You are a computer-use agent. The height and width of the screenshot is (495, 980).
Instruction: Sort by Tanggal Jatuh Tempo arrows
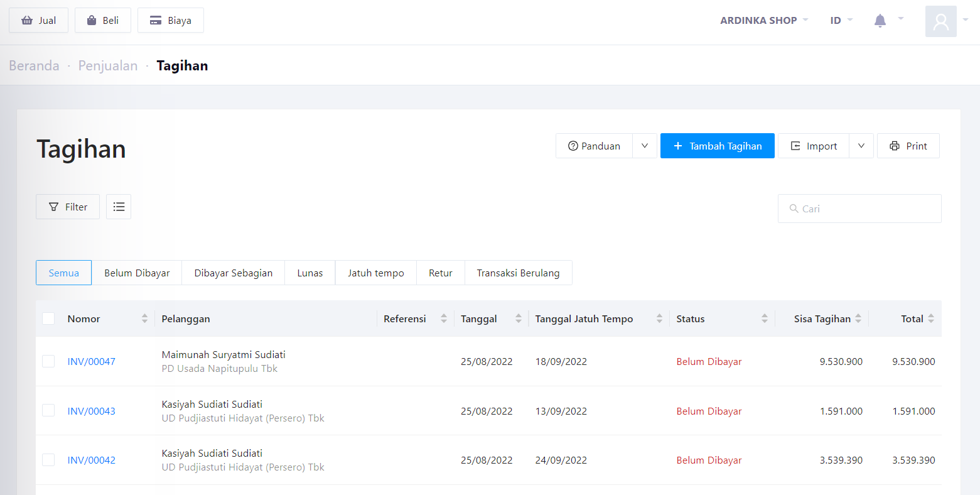[x=659, y=318]
